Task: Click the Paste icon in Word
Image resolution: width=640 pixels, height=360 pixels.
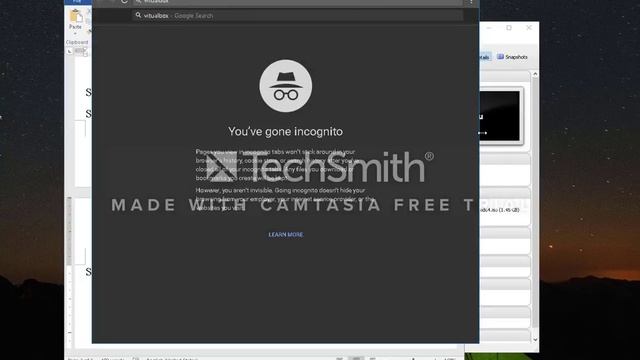Action: pyautogui.click(x=75, y=17)
